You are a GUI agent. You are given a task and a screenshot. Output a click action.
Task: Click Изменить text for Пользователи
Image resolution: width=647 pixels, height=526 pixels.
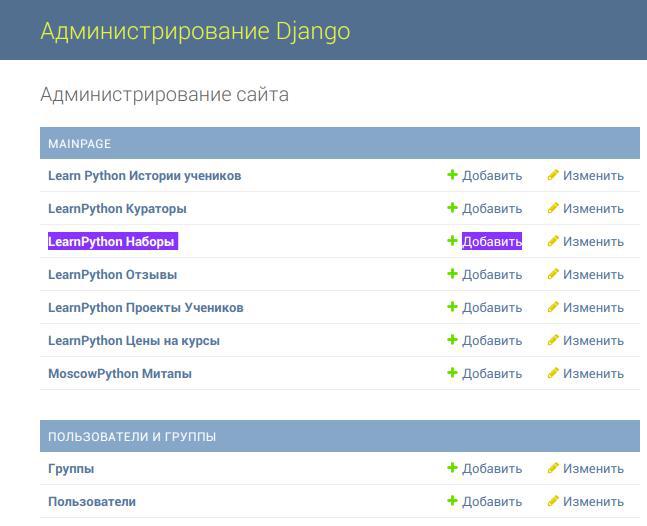tap(593, 502)
